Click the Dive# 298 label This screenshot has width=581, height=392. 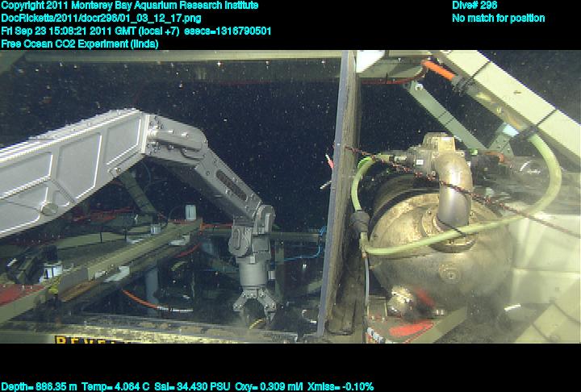pos(474,6)
